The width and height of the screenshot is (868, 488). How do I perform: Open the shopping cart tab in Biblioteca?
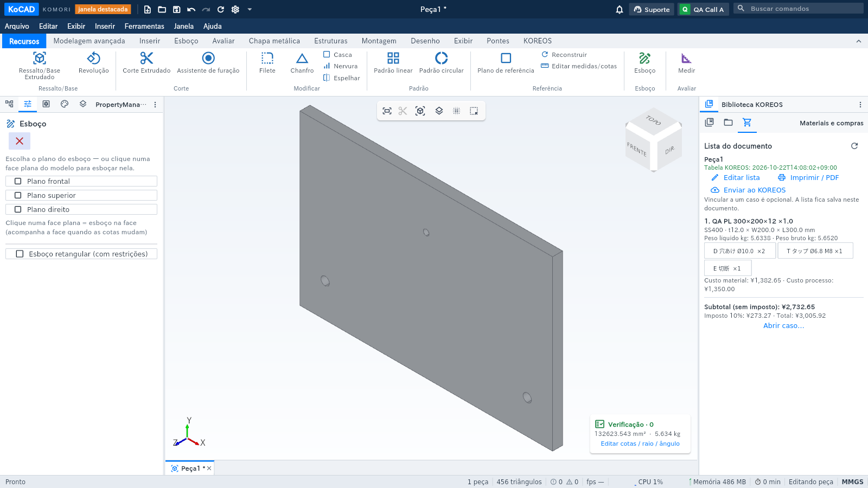[x=747, y=123]
